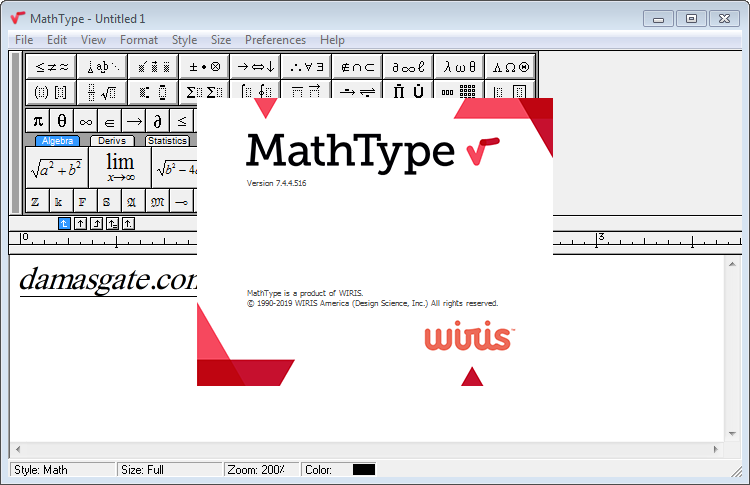Image resolution: width=750 pixels, height=485 pixels.
Task: Open the fraction and radical templates palette
Action: [x=102, y=92]
